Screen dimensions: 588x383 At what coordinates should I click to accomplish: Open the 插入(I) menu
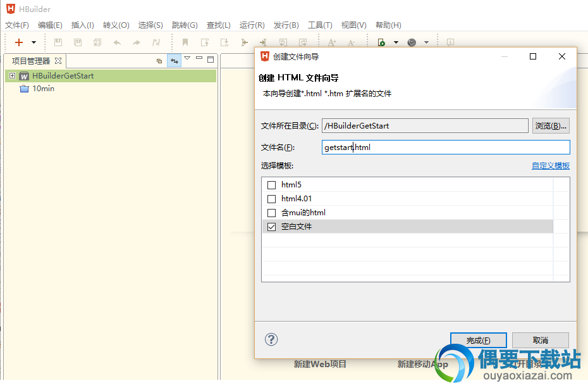point(82,25)
